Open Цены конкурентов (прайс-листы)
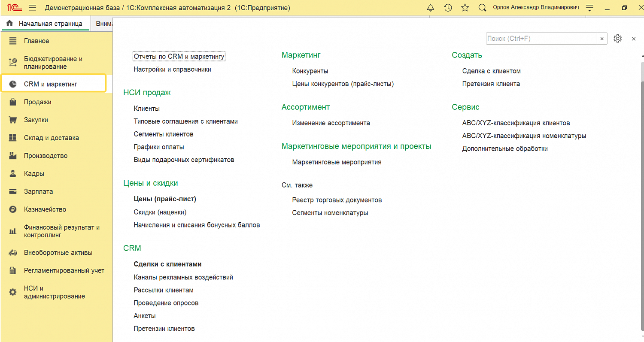 tap(343, 84)
